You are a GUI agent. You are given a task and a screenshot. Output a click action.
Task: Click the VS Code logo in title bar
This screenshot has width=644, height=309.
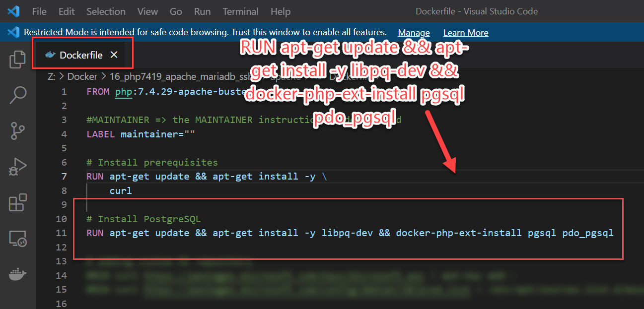(13, 11)
